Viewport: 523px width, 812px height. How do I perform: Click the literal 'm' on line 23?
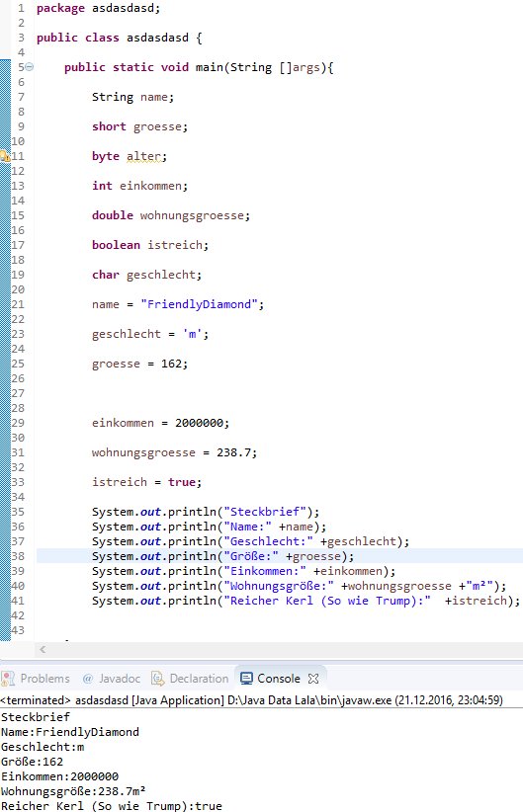tap(192, 334)
